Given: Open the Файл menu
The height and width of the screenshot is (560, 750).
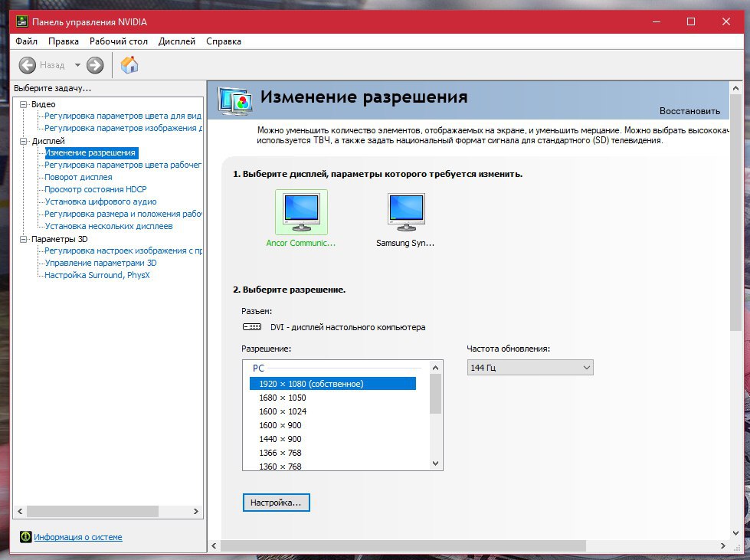Looking at the screenshot, I should pos(26,41).
